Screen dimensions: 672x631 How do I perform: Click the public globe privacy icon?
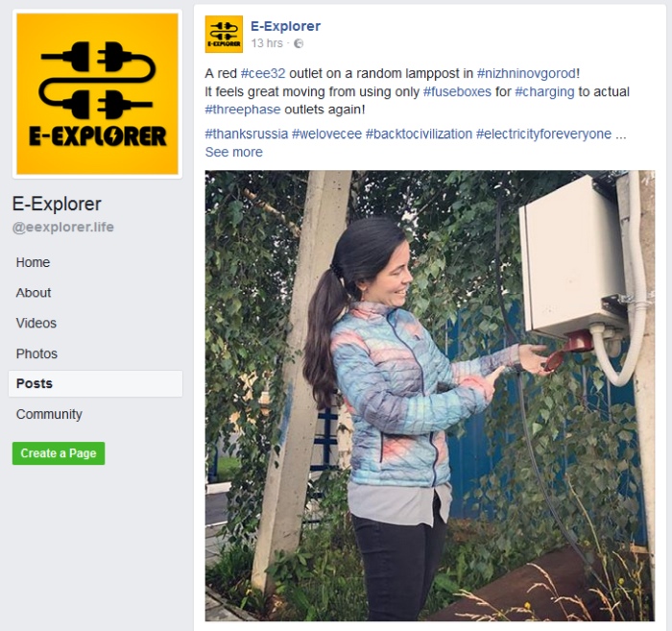click(x=299, y=43)
